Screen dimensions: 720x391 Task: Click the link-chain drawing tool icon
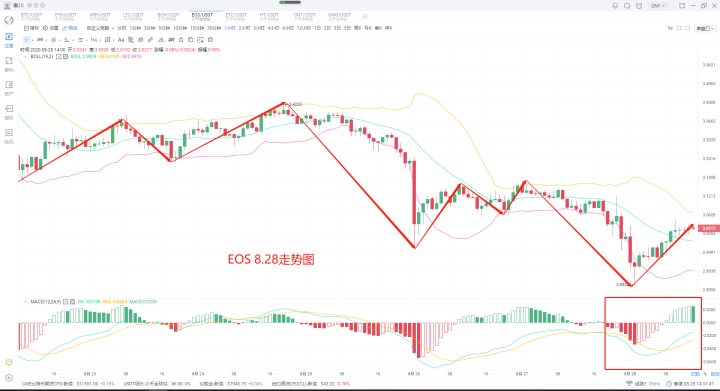point(141,40)
